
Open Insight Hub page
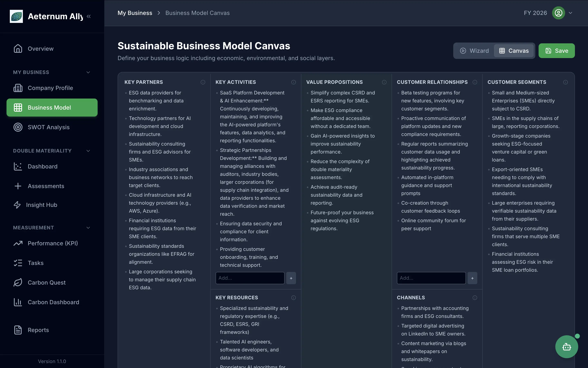52,205
